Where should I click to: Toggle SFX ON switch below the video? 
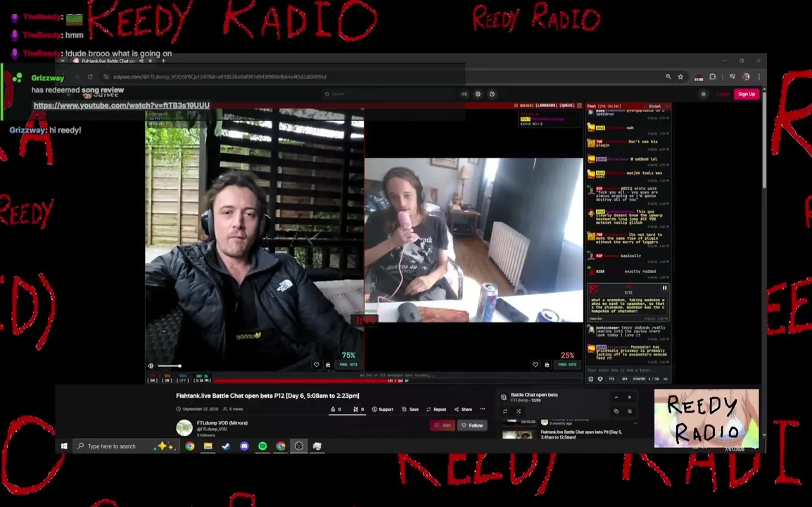[x=167, y=378]
